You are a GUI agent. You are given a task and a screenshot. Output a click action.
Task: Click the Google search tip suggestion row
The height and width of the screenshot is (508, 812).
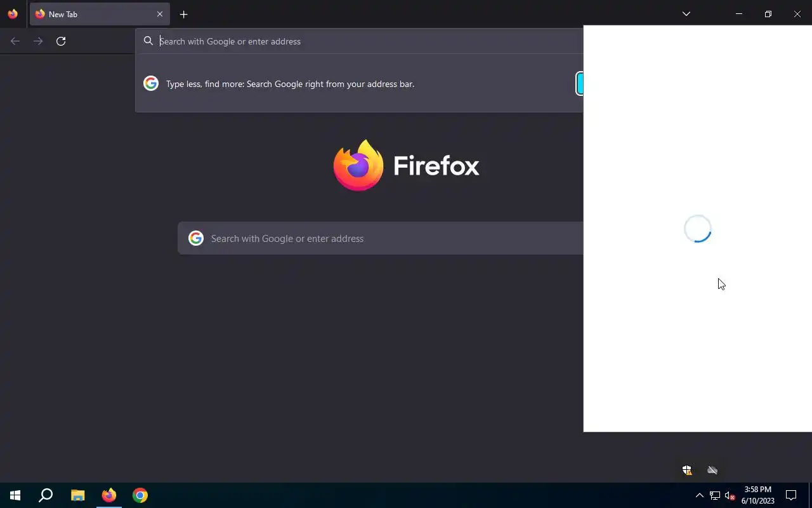click(x=359, y=84)
